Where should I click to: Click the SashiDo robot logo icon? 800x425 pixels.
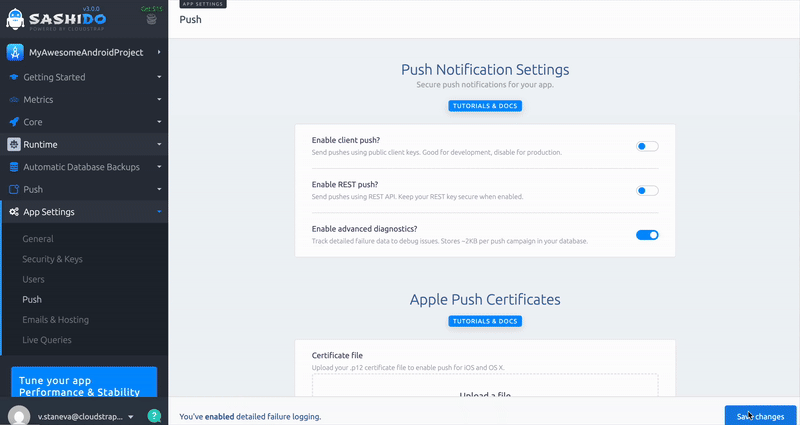[15, 18]
